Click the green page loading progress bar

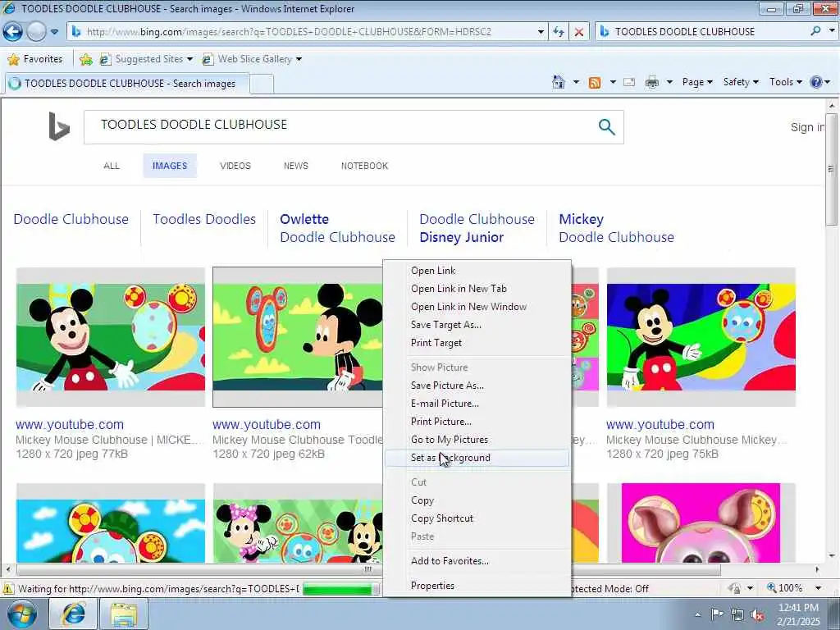coord(341,589)
